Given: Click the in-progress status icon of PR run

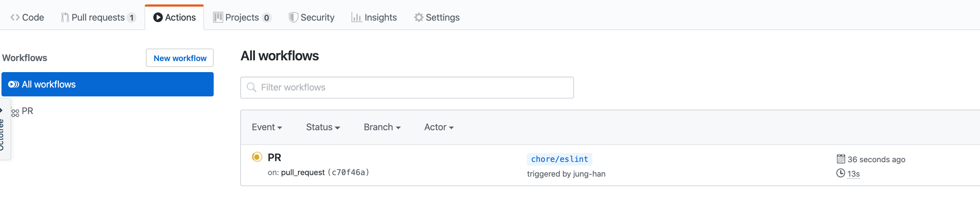Looking at the screenshot, I should click(257, 157).
